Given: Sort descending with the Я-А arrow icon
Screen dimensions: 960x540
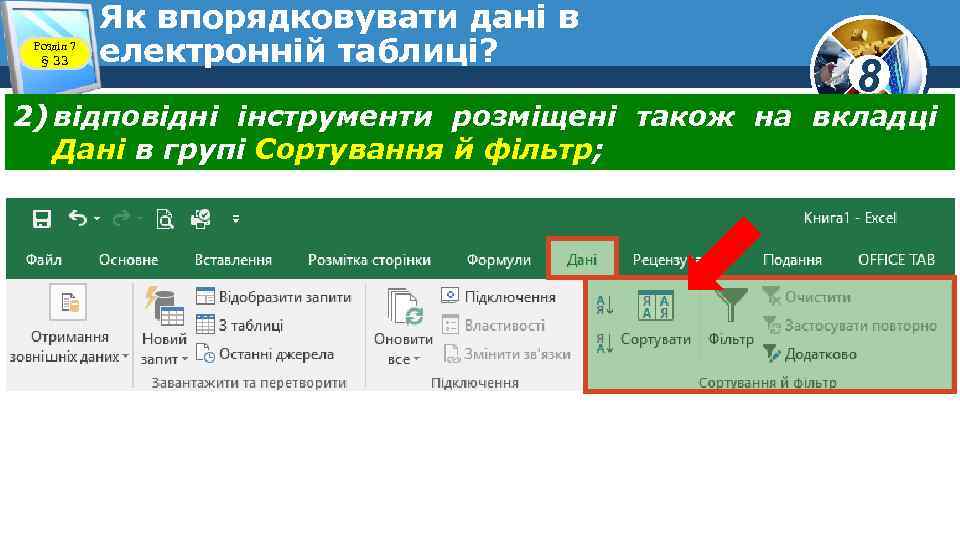Looking at the screenshot, I should [x=604, y=343].
